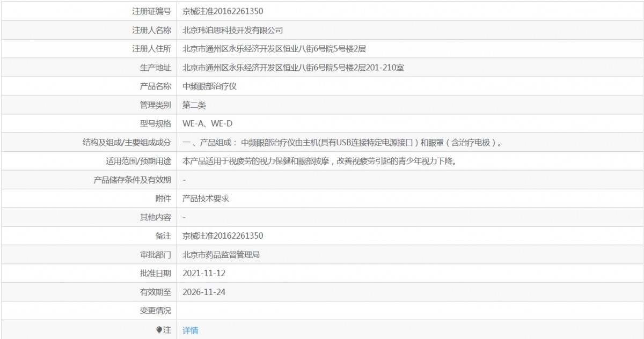644x339 pixels.
Task: Click the 产品储存条件及有效期 label
Action: point(133,180)
